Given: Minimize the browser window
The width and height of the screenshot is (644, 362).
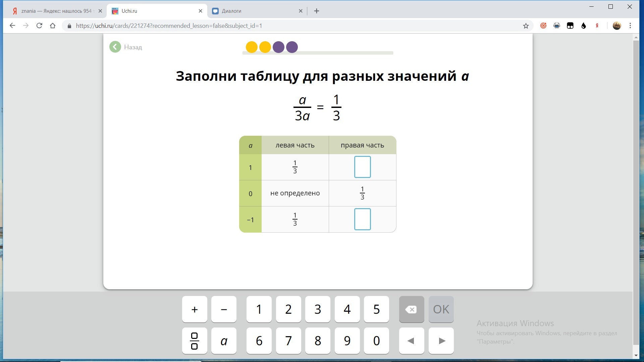Looking at the screenshot, I should pos(592,7).
